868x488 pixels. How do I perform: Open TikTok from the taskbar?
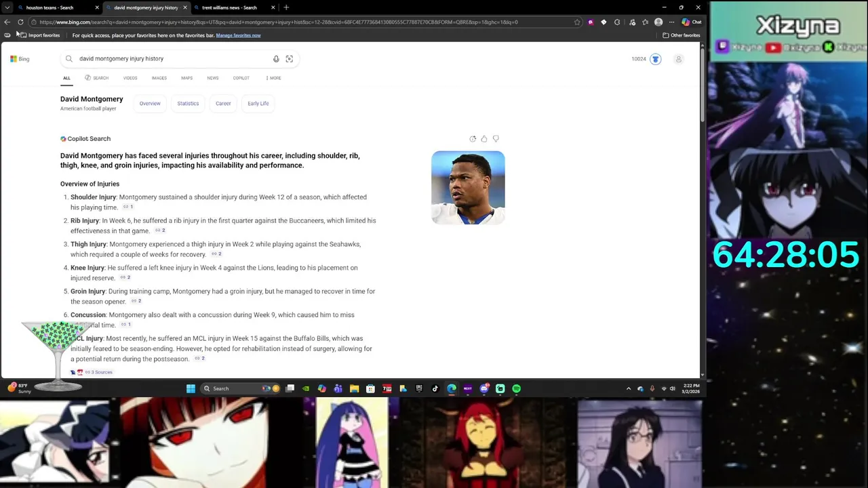(435, 388)
